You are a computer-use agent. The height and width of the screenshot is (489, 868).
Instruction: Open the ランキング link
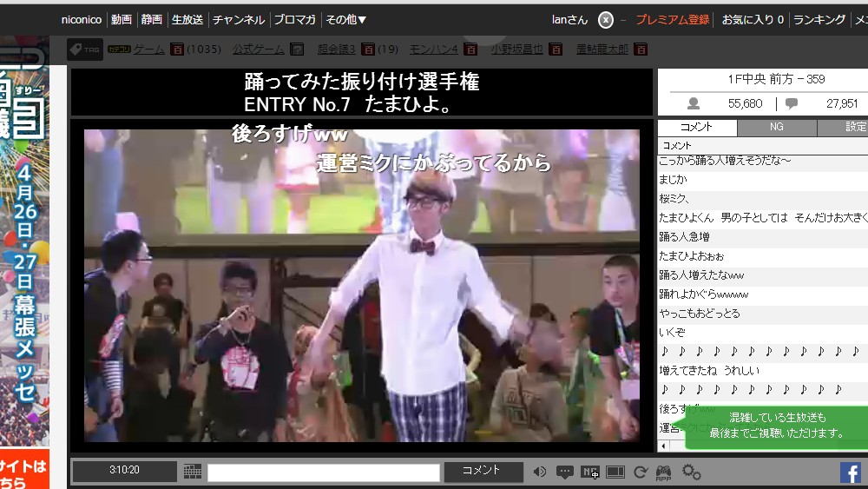(x=819, y=20)
